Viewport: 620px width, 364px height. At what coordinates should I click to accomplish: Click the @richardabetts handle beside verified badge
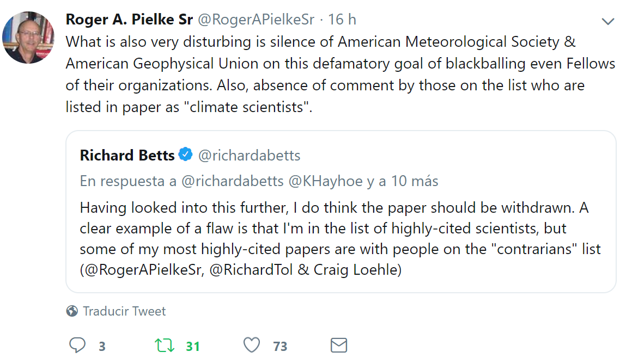pos(249,156)
